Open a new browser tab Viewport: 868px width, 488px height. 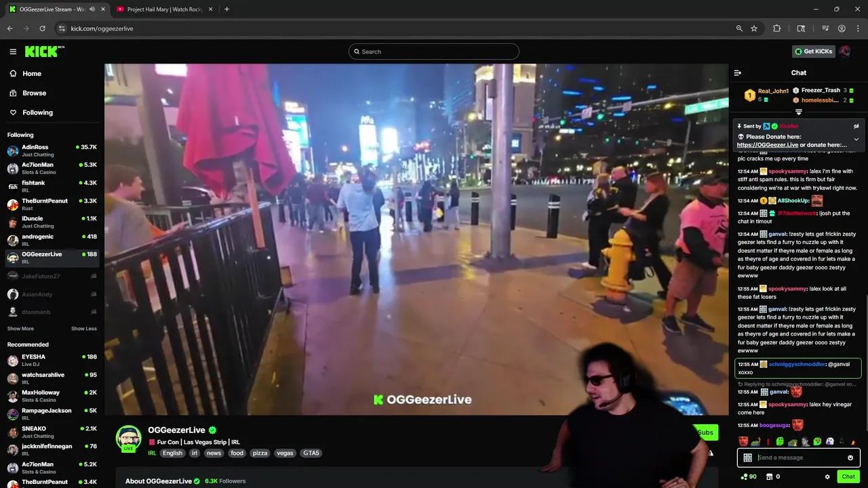[226, 9]
